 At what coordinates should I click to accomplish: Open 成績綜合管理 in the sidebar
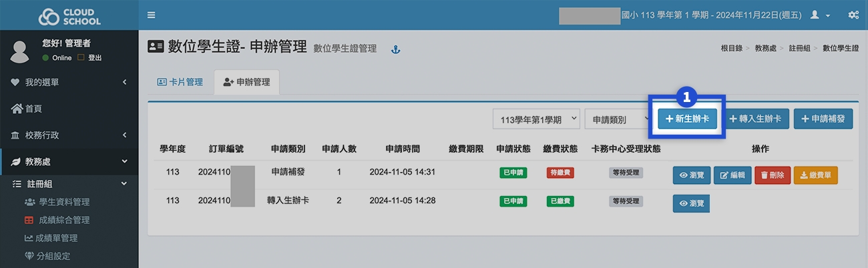[62, 220]
